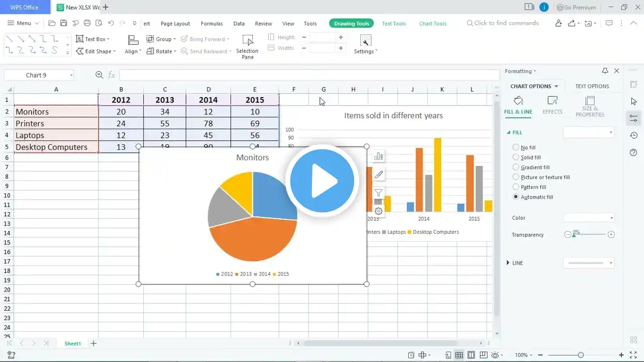Switch to the Review tab

pos(264,24)
